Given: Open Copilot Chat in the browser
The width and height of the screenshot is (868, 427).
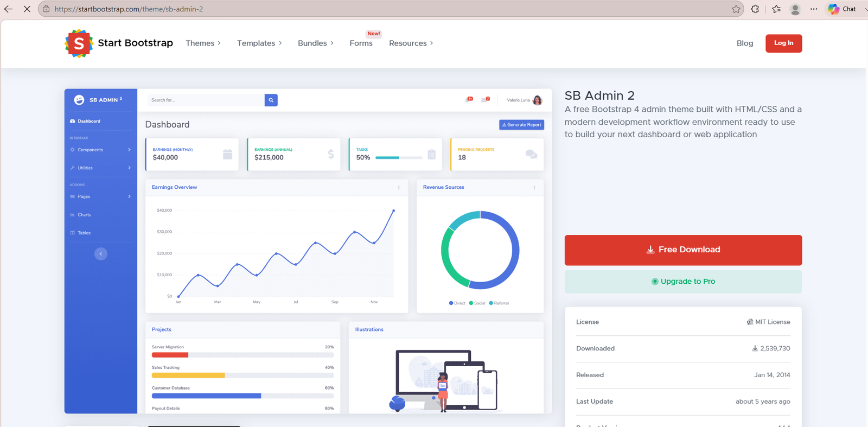Looking at the screenshot, I should [842, 9].
